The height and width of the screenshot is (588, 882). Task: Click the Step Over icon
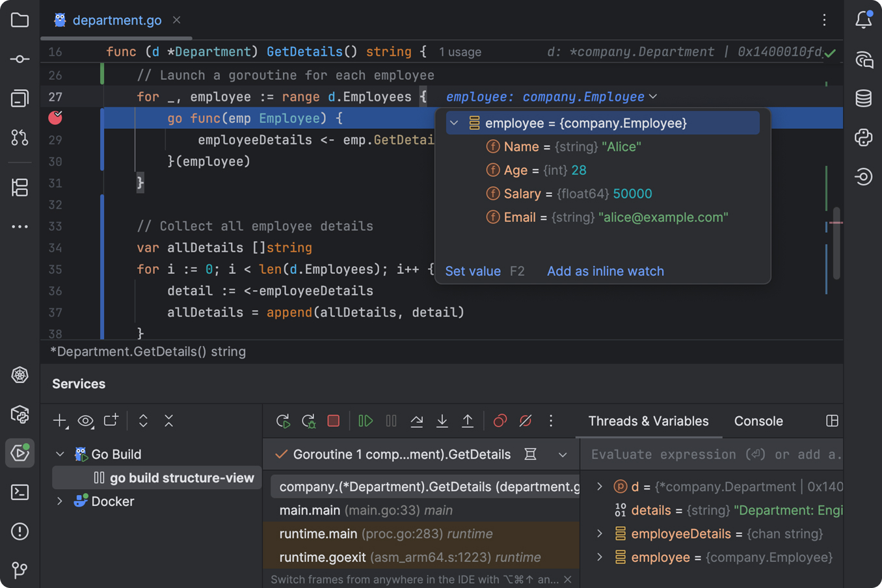[417, 421]
